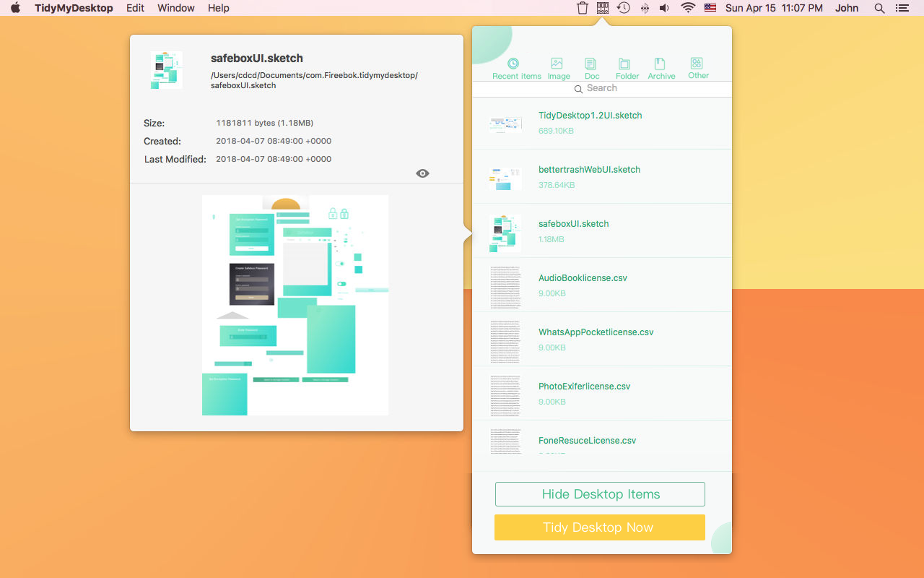Open Wi-Fi status menu
The height and width of the screenshot is (578, 924).
click(x=688, y=8)
